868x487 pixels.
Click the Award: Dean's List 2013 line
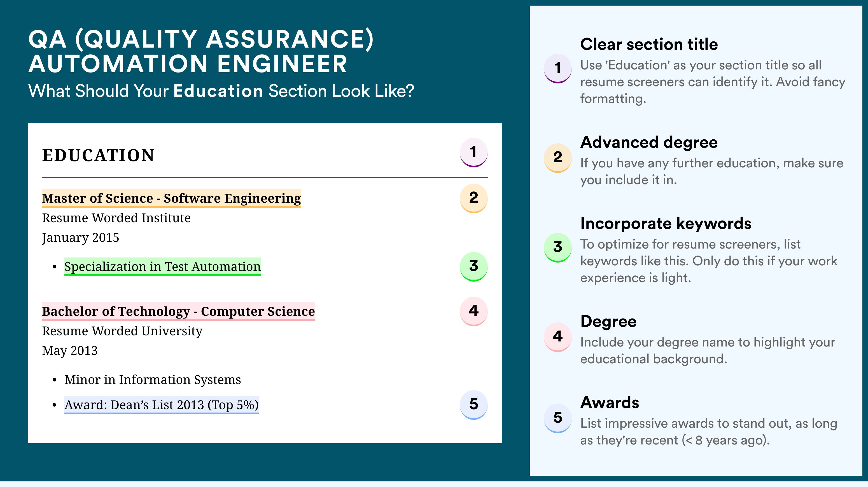(x=161, y=405)
